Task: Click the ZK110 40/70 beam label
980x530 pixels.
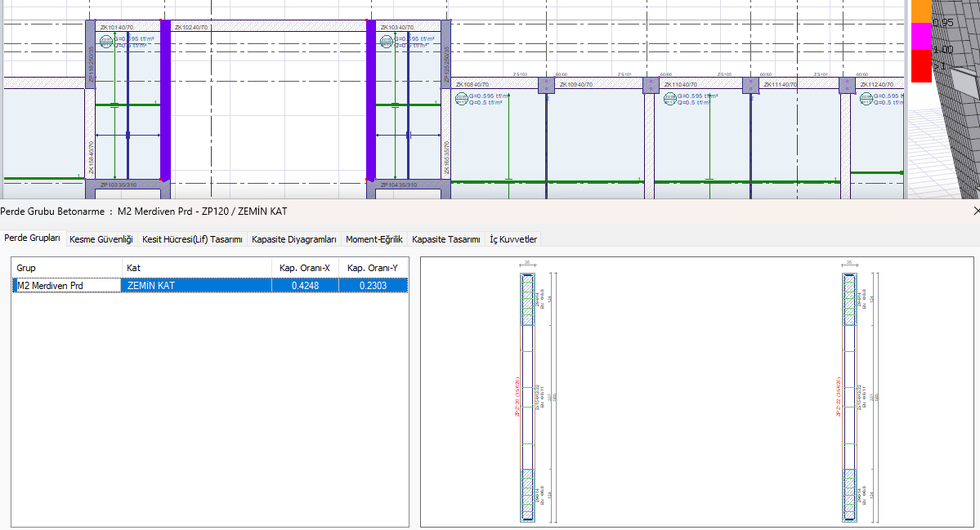Action: click(x=681, y=84)
